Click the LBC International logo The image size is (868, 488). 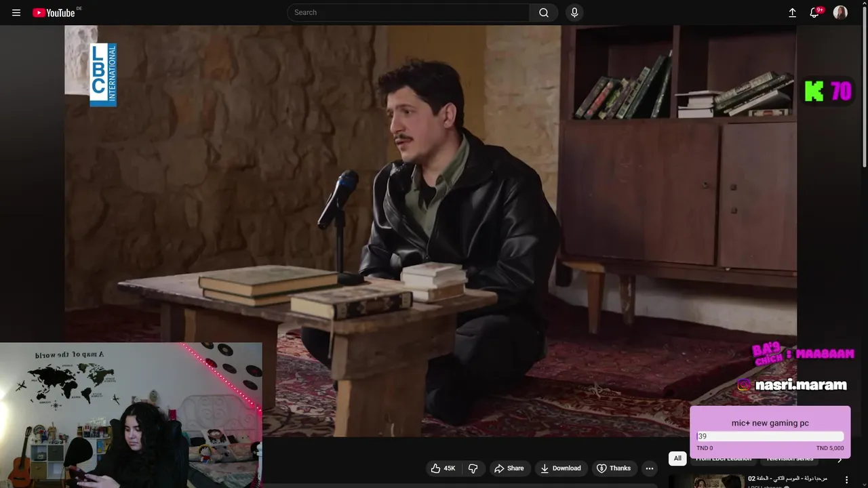103,75
